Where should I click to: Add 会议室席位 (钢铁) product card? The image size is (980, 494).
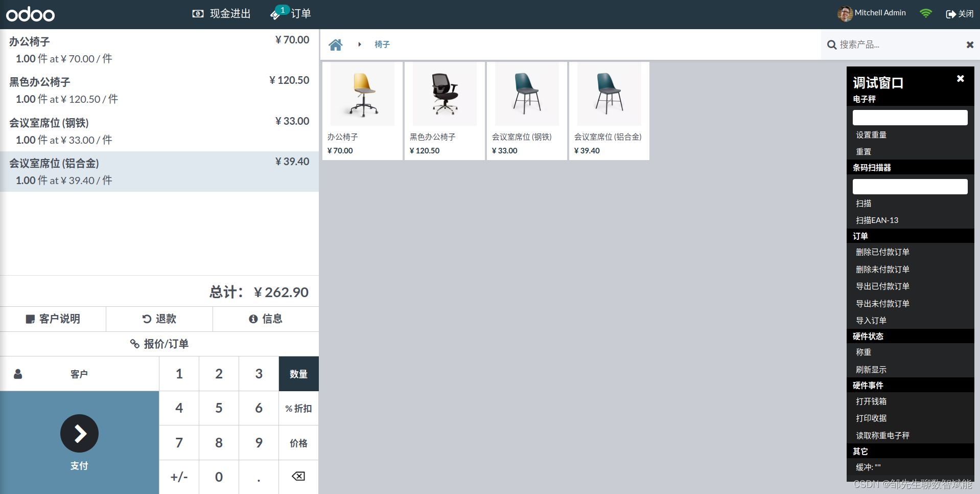(527, 110)
